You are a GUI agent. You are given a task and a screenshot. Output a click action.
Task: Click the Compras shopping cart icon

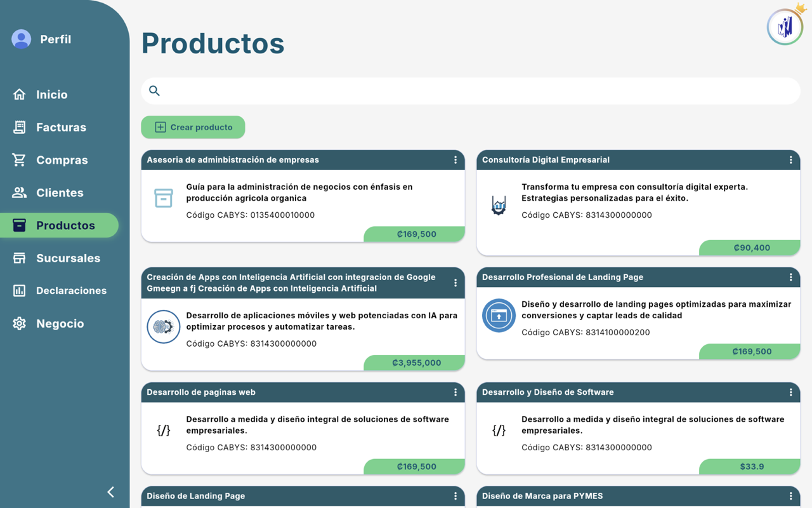click(20, 160)
